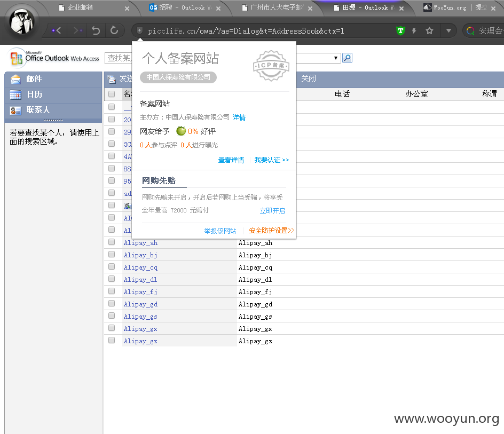Viewport: 504px width, 434px height.
Task: Click the 关闭 close button in toolbar
Action: coord(309,78)
